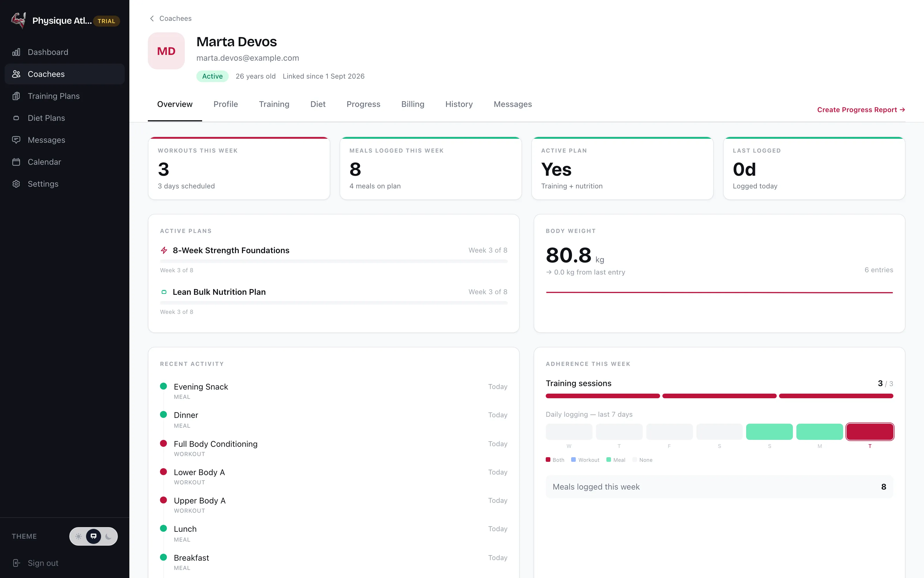Click the Dashboard bar chart icon
This screenshot has height=578, width=924.
point(16,52)
